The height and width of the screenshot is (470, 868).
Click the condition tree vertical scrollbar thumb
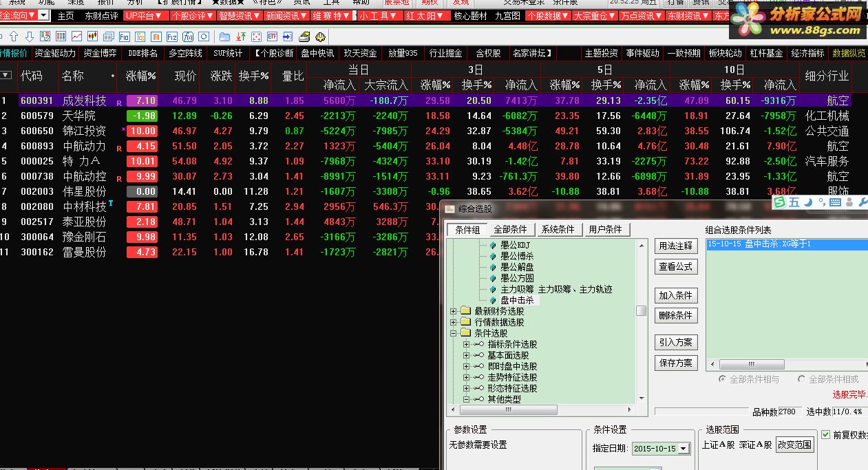pos(641,311)
